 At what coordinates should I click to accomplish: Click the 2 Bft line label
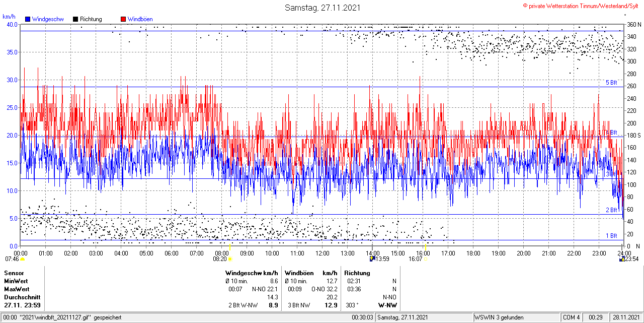pyautogui.click(x=611, y=210)
